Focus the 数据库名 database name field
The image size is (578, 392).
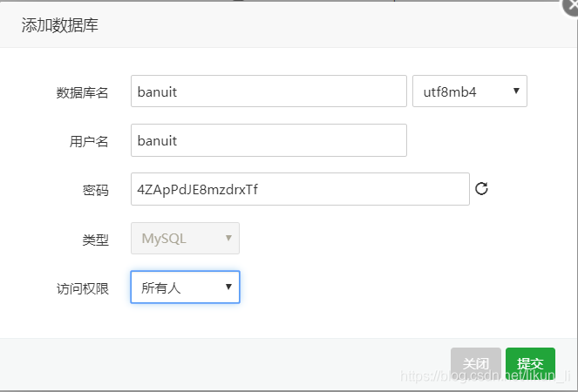point(269,91)
